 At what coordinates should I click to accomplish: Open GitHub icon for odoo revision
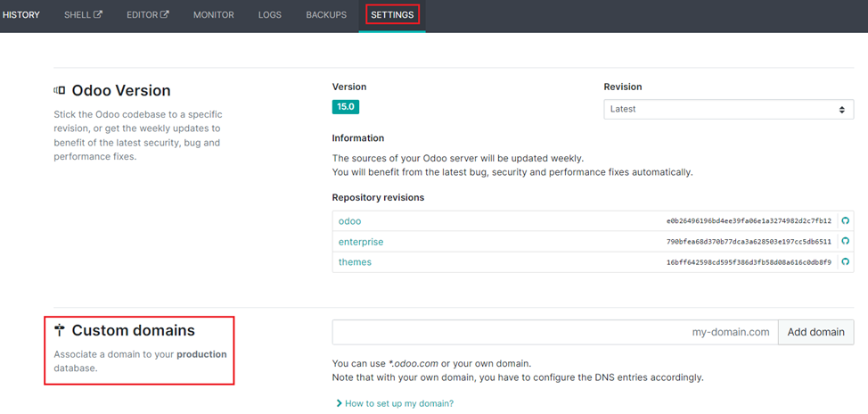click(x=846, y=220)
